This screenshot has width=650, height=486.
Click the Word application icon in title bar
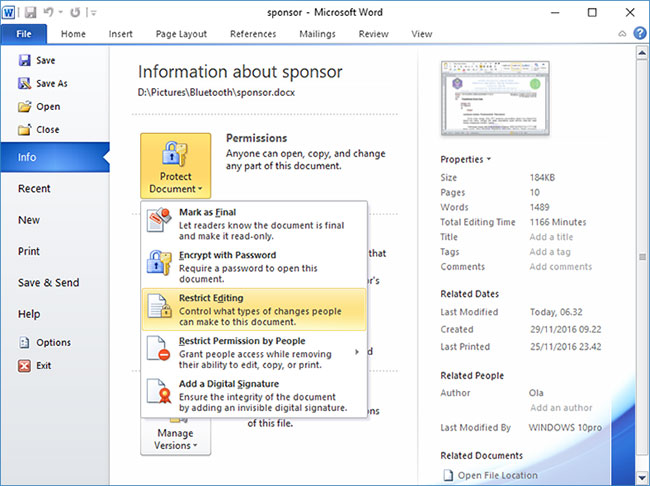8,12
